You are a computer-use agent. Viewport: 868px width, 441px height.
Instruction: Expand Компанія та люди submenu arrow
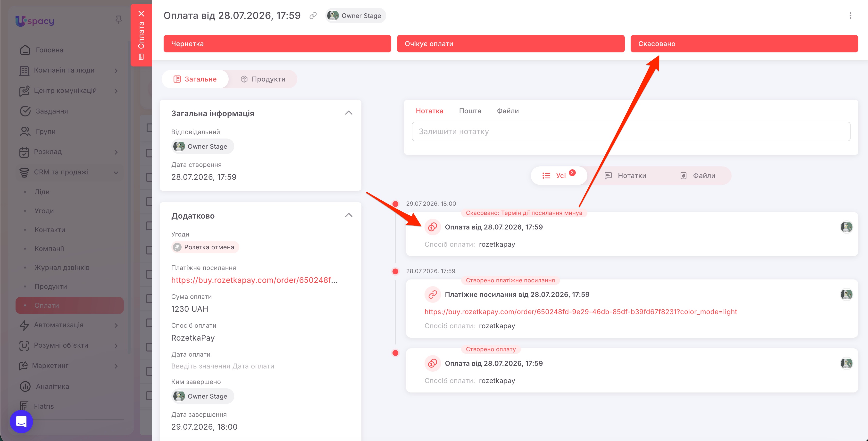(116, 71)
